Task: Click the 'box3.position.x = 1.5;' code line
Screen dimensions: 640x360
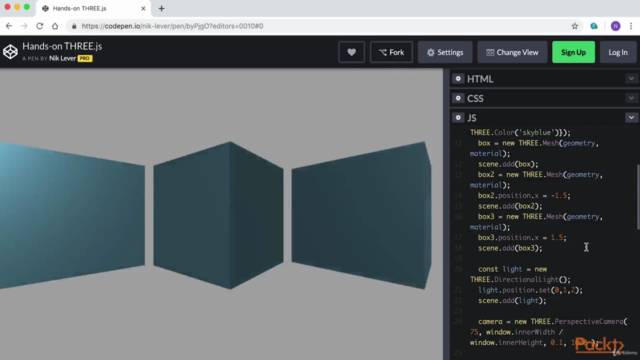Action: pyautogui.click(x=522, y=238)
